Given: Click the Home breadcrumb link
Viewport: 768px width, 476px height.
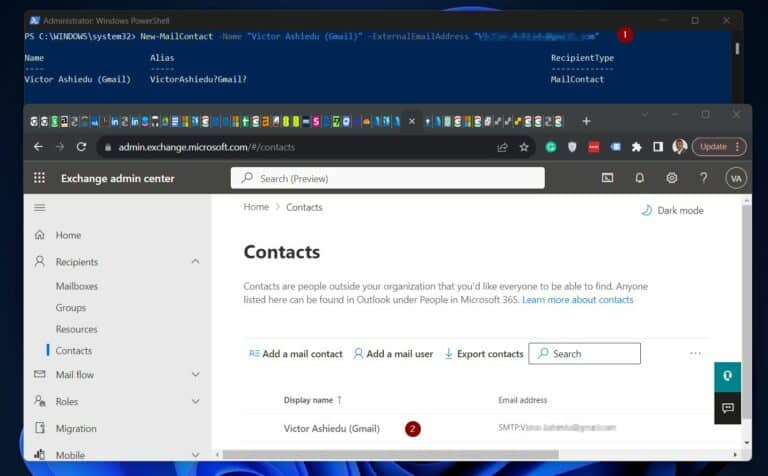Looking at the screenshot, I should (x=256, y=207).
